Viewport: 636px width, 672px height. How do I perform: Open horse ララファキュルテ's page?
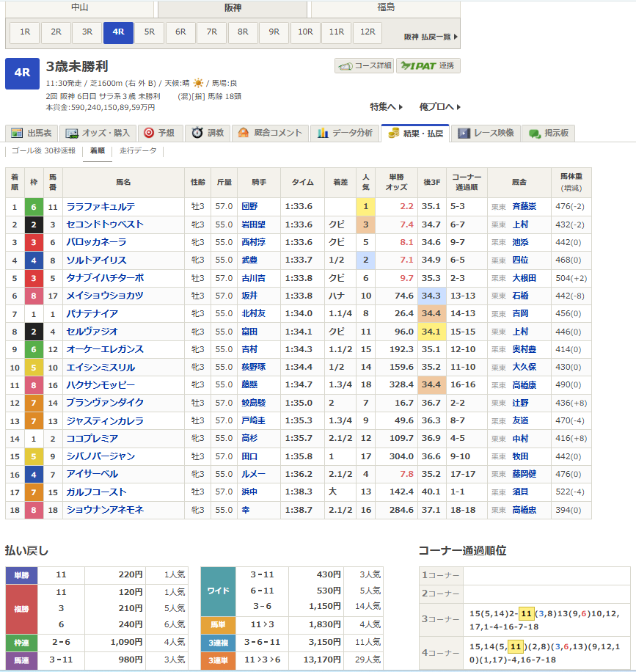click(x=100, y=207)
